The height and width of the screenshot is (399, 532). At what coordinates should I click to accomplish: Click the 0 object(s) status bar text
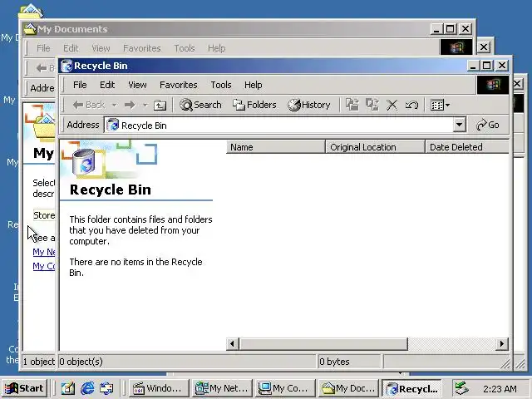81,362
